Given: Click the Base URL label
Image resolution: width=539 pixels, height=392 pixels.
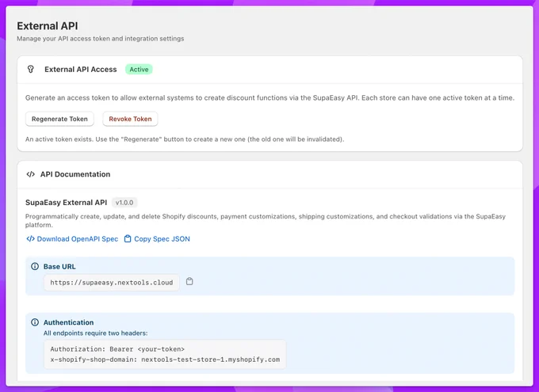Looking at the screenshot, I should 59,267.
